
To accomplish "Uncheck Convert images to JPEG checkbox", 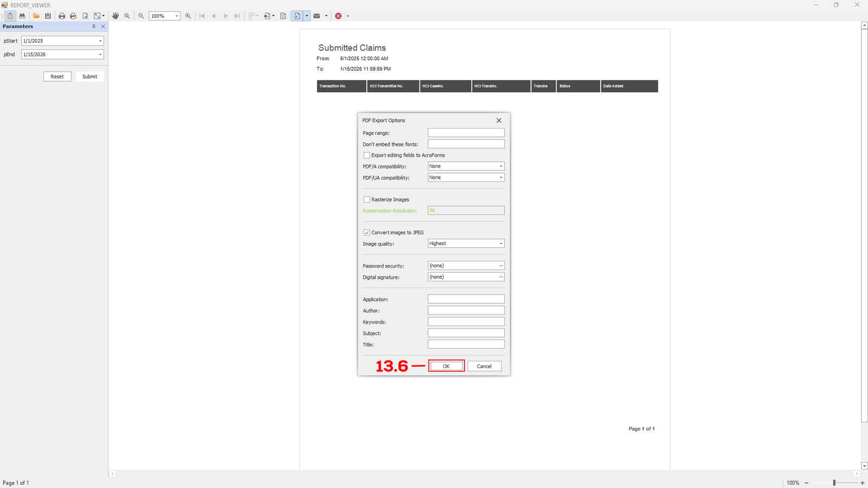I will click(367, 233).
